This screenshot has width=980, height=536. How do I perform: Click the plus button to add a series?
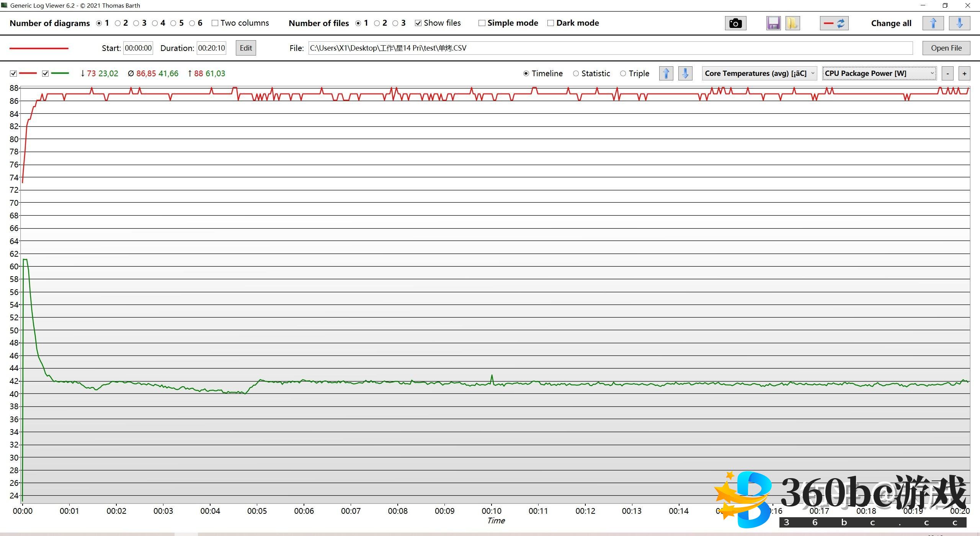tap(964, 74)
